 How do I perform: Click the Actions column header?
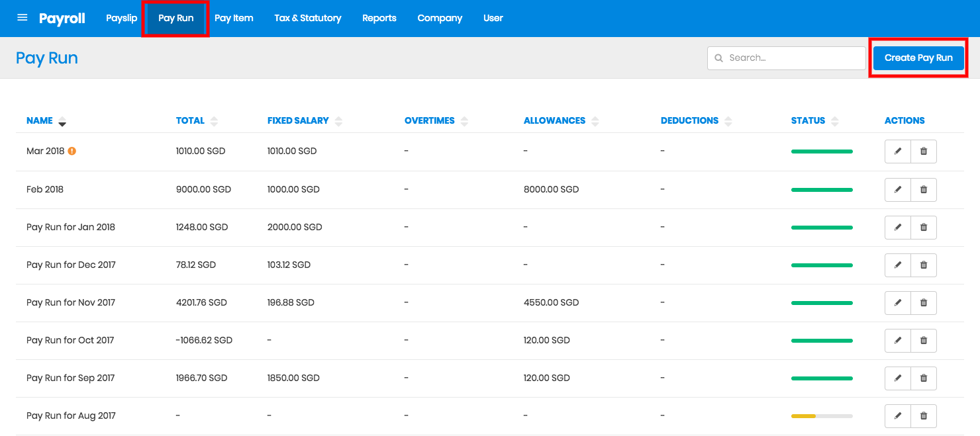click(905, 120)
